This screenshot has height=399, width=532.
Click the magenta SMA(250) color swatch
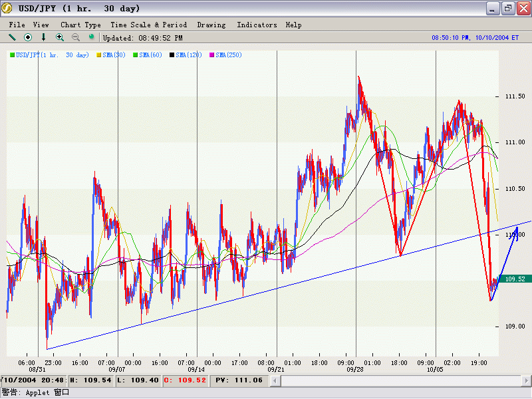212,55
